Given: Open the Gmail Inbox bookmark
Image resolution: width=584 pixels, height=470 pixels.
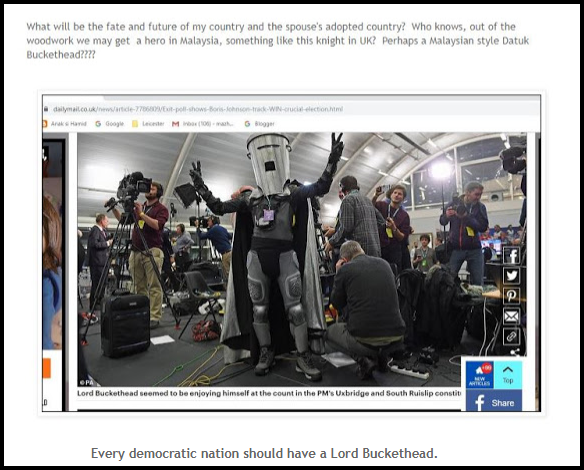Looking at the screenshot, I should [x=203, y=124].
